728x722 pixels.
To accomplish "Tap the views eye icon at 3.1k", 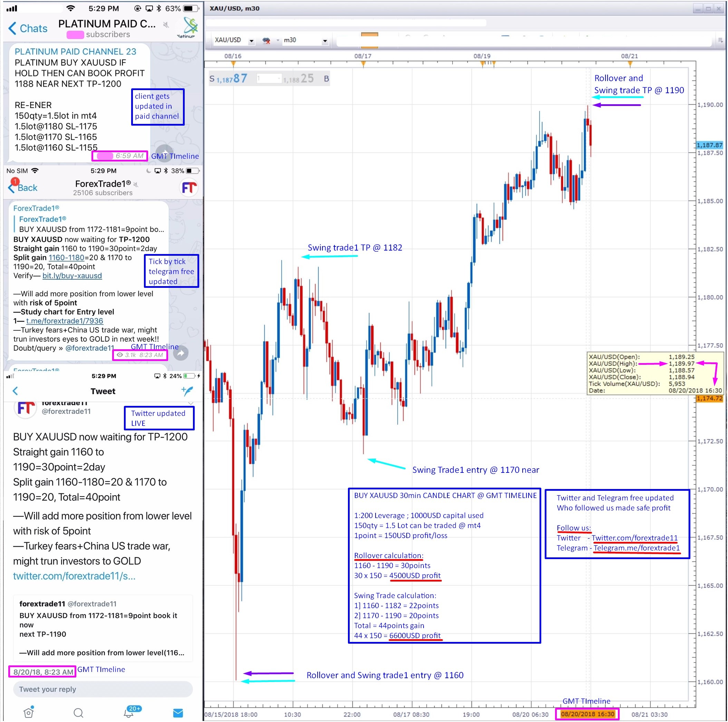I will click(120, 354).
